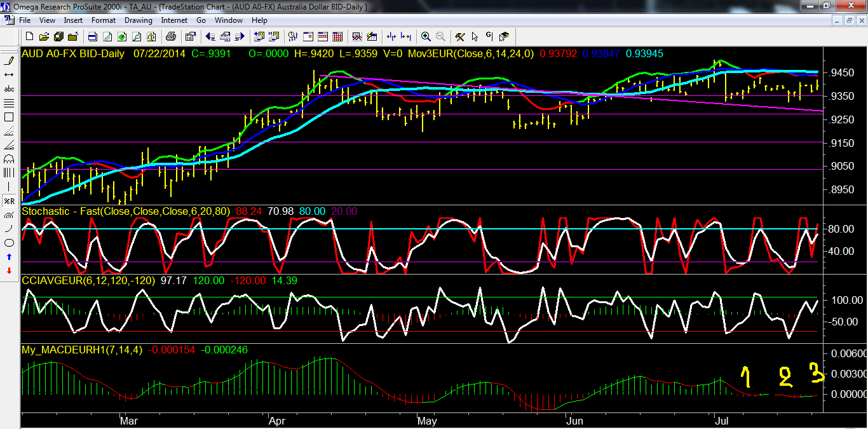Select the red down arrow tool
The width and height of the screenshot is (868, 429).
(x=9, y=271)
